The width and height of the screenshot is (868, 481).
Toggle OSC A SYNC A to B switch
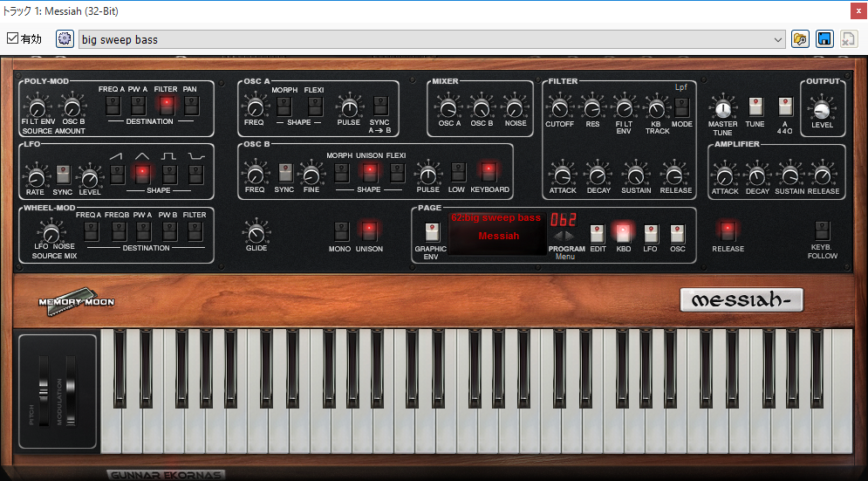(380, 106)
